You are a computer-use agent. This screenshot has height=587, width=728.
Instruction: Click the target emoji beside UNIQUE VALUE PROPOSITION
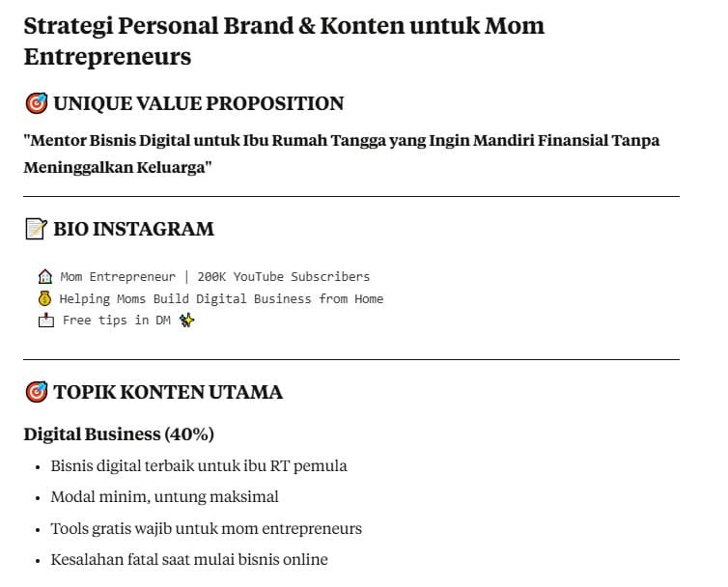click(x=36, y=103)
